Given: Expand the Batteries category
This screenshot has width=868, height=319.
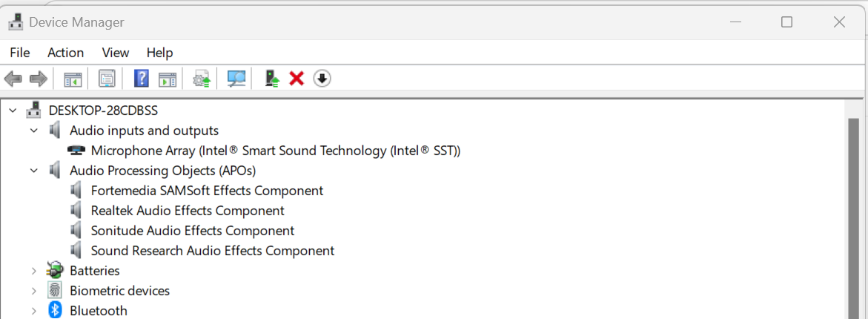Looking at the screenshot, I should (33, 271).
